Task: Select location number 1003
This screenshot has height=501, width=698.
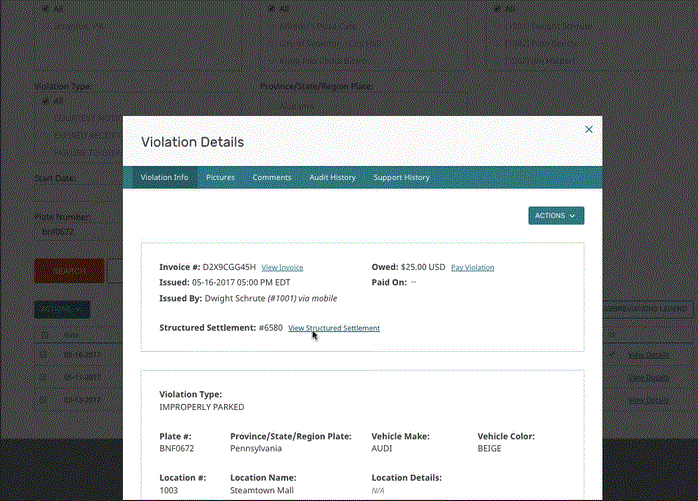Action: 168,490
